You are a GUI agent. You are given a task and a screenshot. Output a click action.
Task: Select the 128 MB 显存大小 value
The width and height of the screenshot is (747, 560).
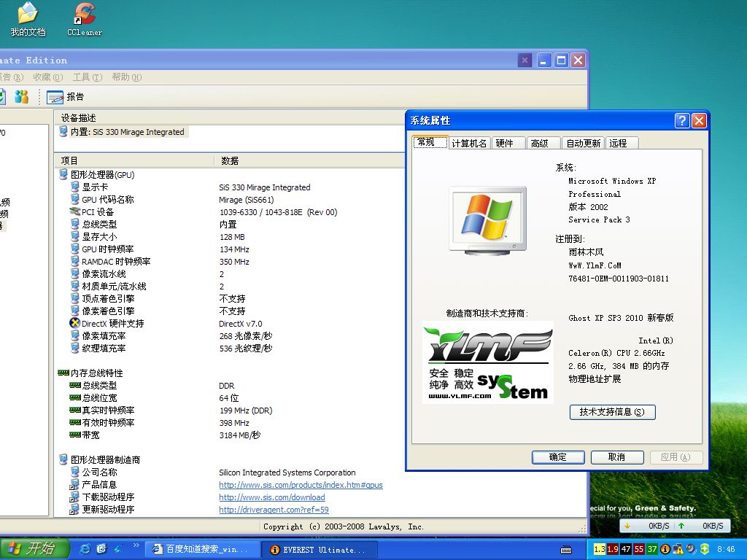click(x=232, y=237)
